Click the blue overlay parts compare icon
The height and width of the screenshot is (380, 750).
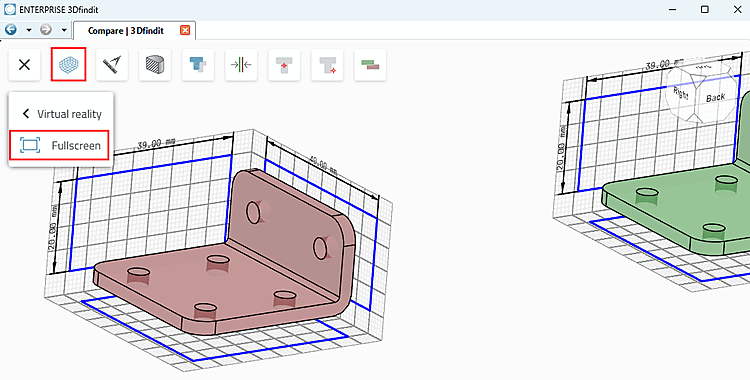click(x=198, y=65)
